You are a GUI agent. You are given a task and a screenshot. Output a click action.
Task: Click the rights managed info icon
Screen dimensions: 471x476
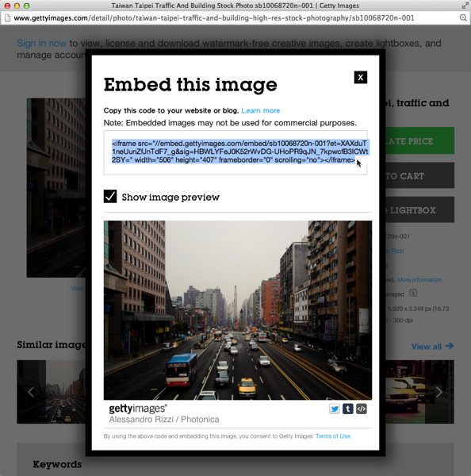413,293
